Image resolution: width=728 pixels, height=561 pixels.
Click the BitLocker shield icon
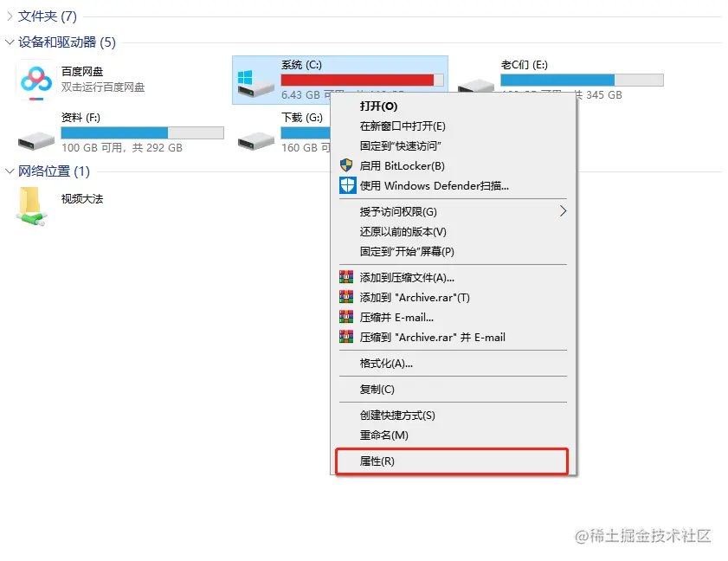(346, 165)
